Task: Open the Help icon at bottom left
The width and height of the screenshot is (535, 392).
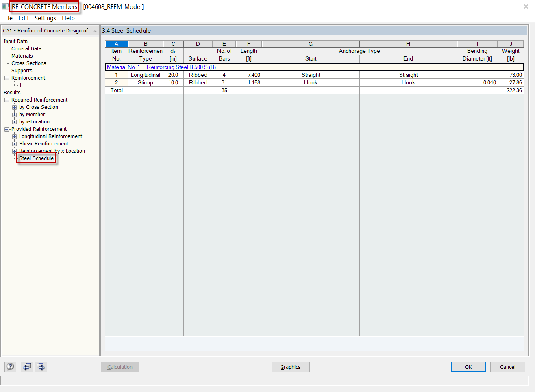Action: 10,366
